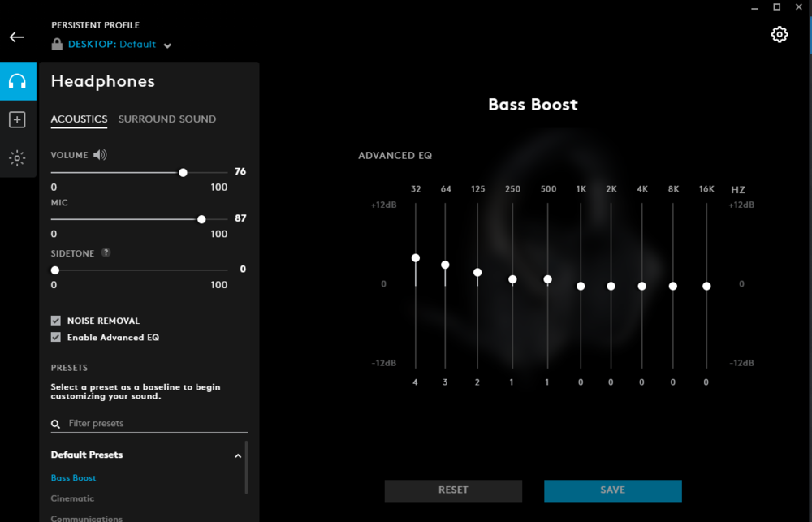Uncheck Enable Advanced EQ
812x522 pixels.
(x=56, y=337)
